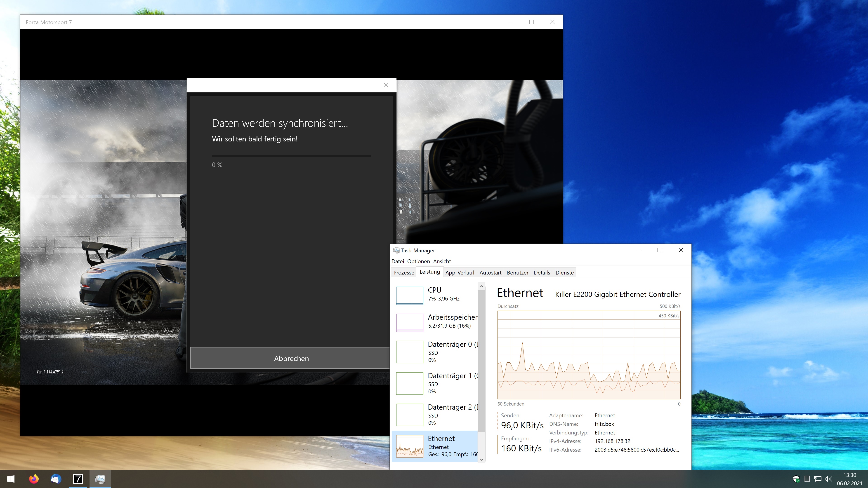Click the Abbrechen button
The image size is (868, 488).
pyautogui.click(x=291, y=358)
